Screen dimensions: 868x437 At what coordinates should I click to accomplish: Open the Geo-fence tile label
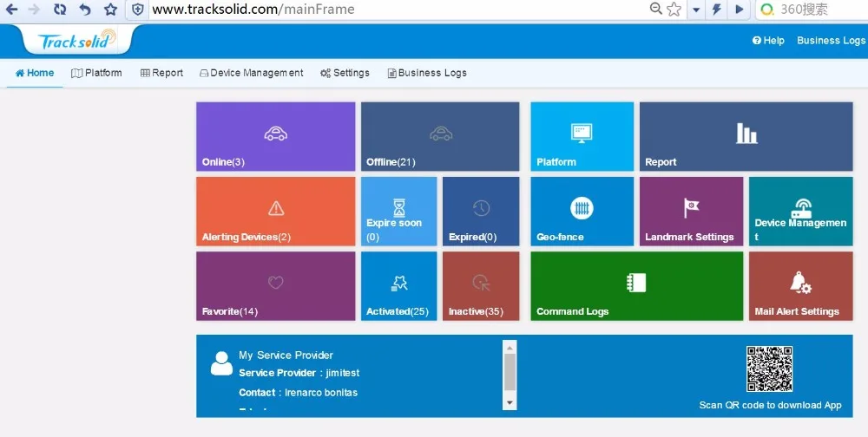click(x=560, y=238)
